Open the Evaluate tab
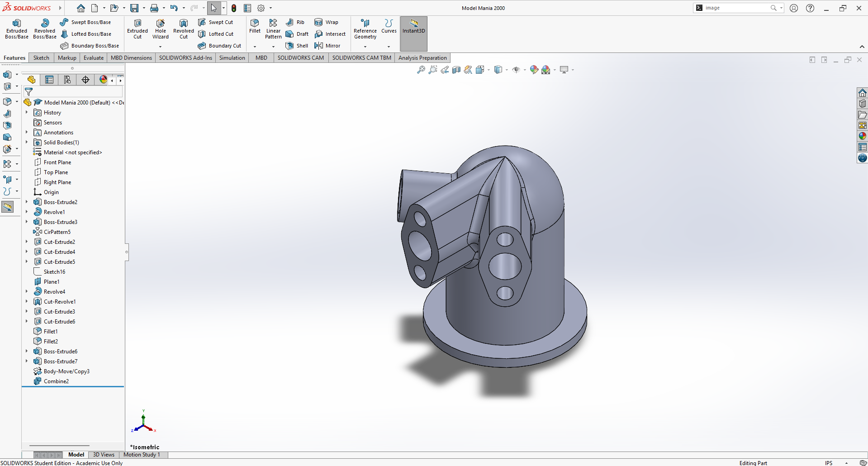868x466 pixels. click(x=94, y=58)
